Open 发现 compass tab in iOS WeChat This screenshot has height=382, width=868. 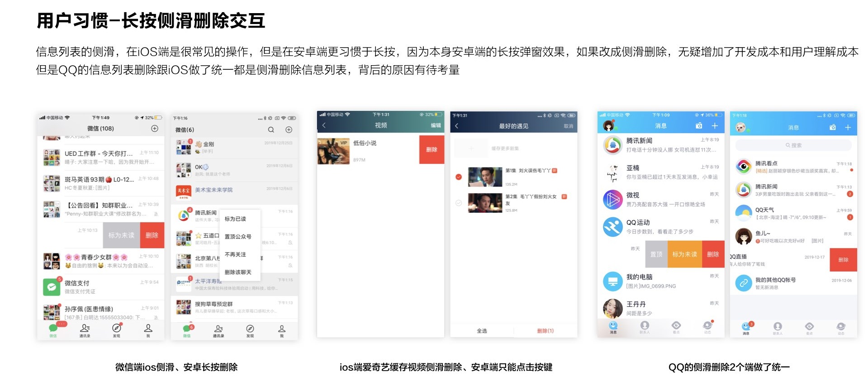pos(116,330)
